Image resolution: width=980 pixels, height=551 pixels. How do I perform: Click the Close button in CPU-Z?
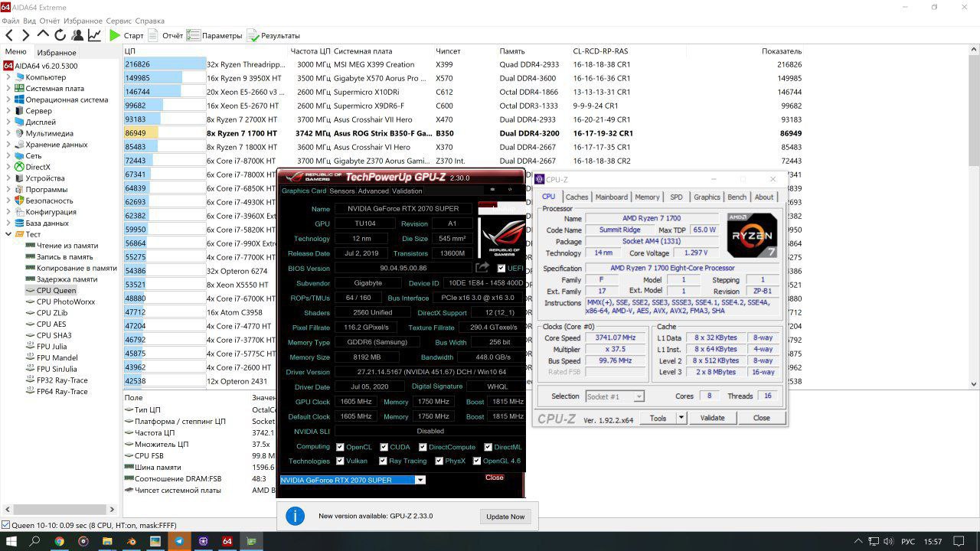[761, 418]
